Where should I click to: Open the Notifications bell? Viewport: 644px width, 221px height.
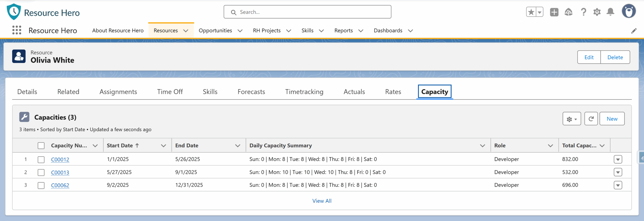tap(611, 12)
